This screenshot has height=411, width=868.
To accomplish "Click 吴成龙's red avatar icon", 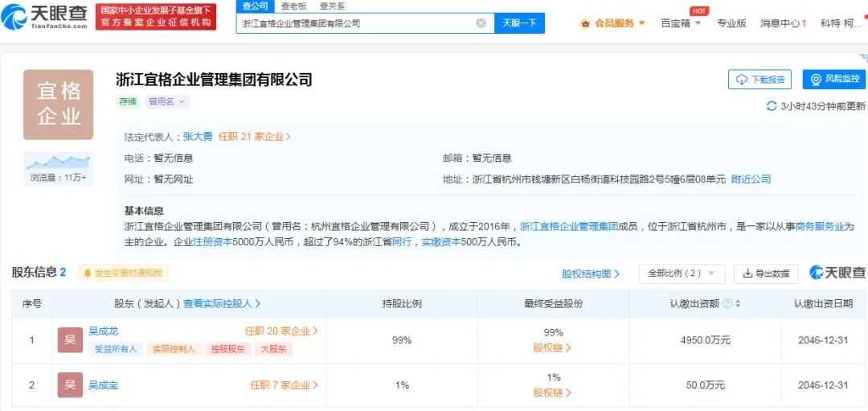I will point(70,339).
